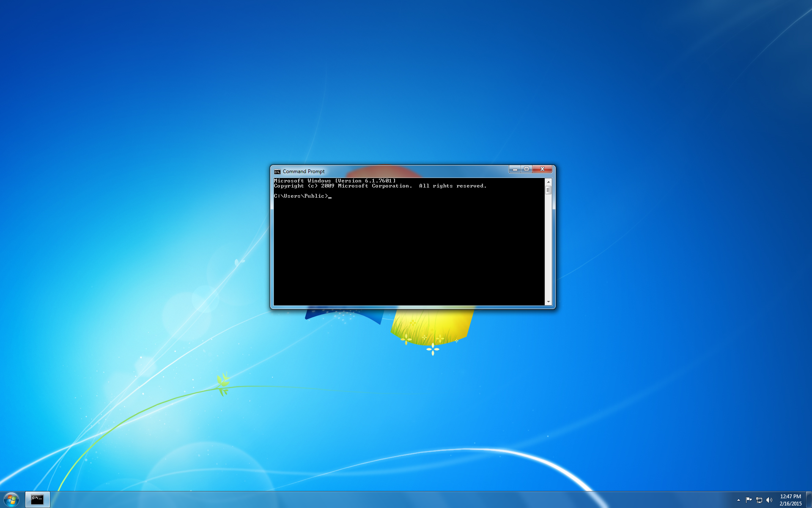This screenshot has height=508, width=812.
Task: Minimize the Command Prompt window
Action: pyautogui.click(x=515, y=169)
